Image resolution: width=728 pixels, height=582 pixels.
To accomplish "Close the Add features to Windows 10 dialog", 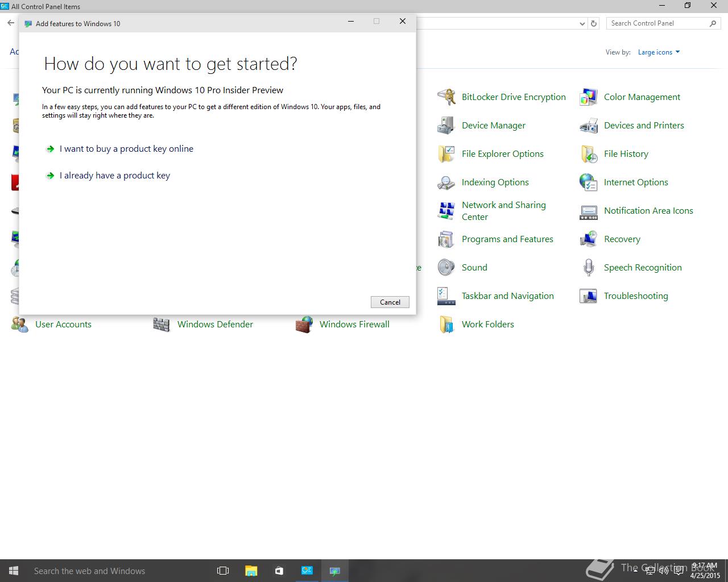I will point(403,22).
